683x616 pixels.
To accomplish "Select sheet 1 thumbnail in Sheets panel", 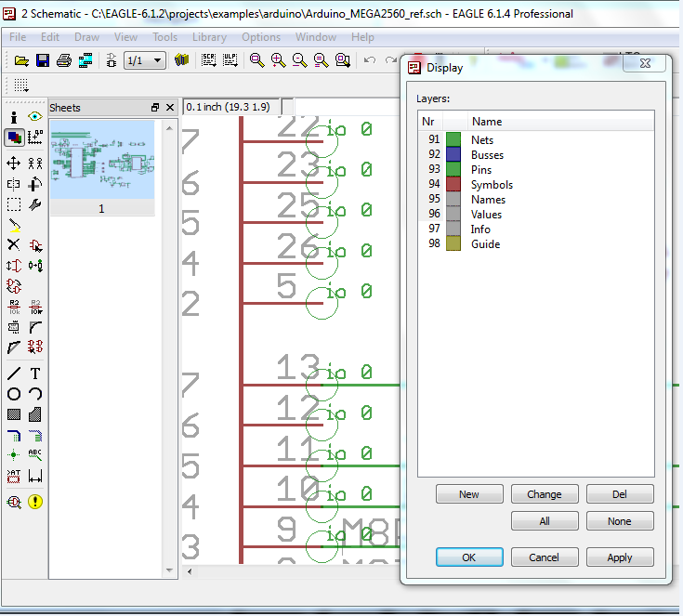I will point(101,160).
